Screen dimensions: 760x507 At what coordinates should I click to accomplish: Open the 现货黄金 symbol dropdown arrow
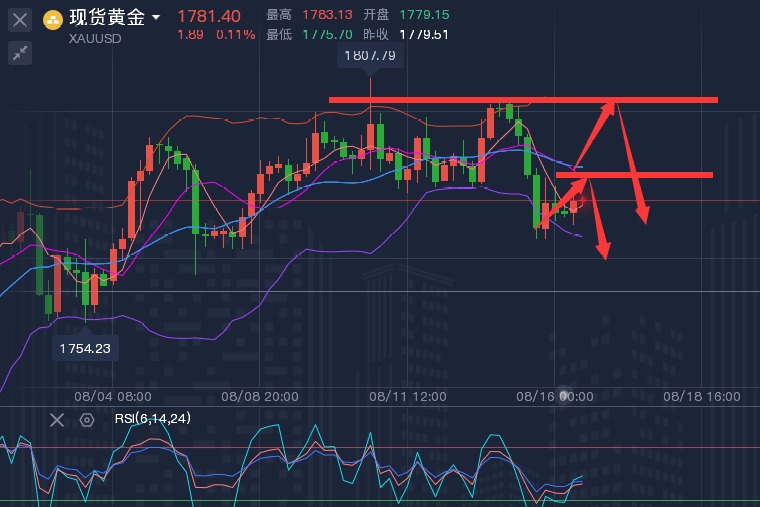[x=156, y=18]
